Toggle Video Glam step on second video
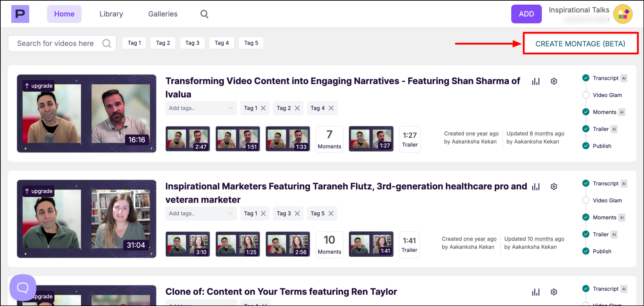The height and width of the screenshot is (306, 644). tap(586, 201)
